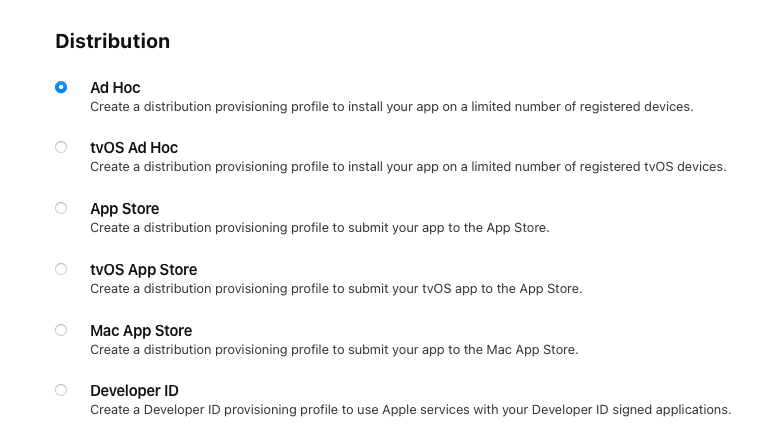Enable the Mac App Store radio button
767x434 pixels.
[x=61, y=330]
